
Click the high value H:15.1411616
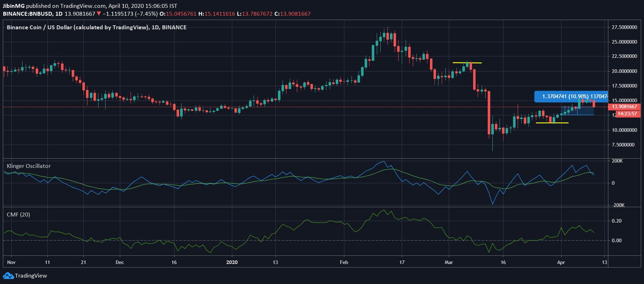[217, 14]
